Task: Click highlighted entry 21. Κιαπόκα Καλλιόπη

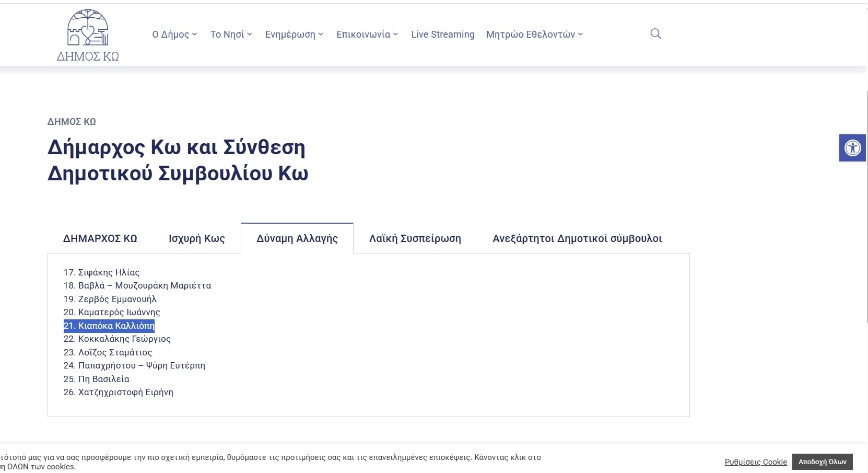Action: click(109, 326)
